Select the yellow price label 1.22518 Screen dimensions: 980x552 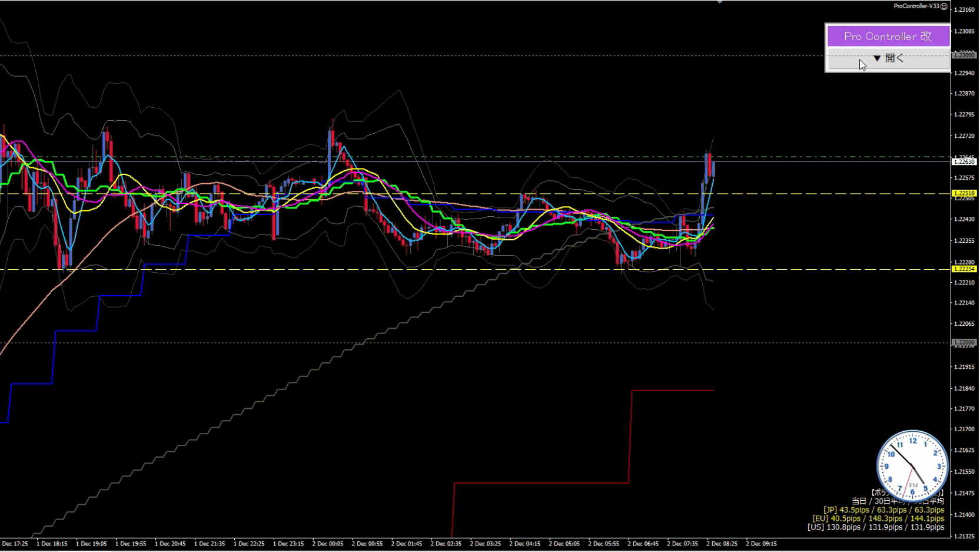pos(964,193)
